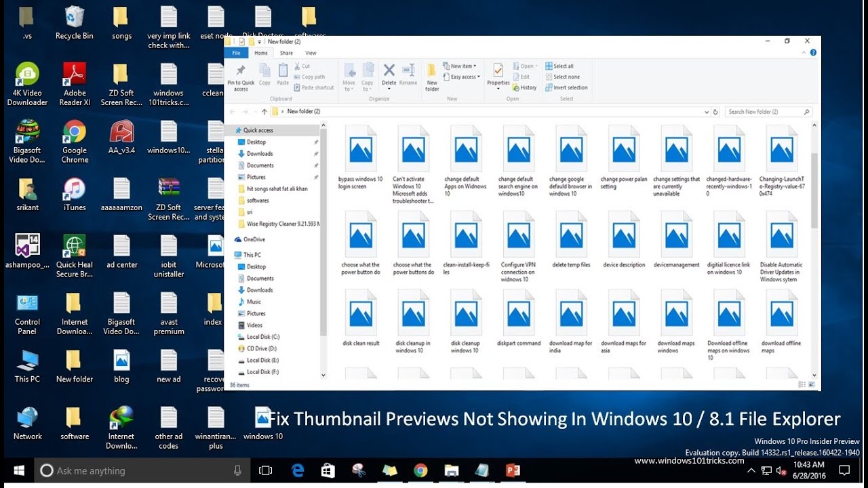
Task: Select Music under This PC
Action: pos(254,302)
